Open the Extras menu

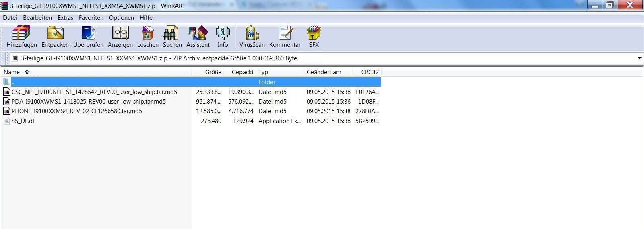pos(65,18)
